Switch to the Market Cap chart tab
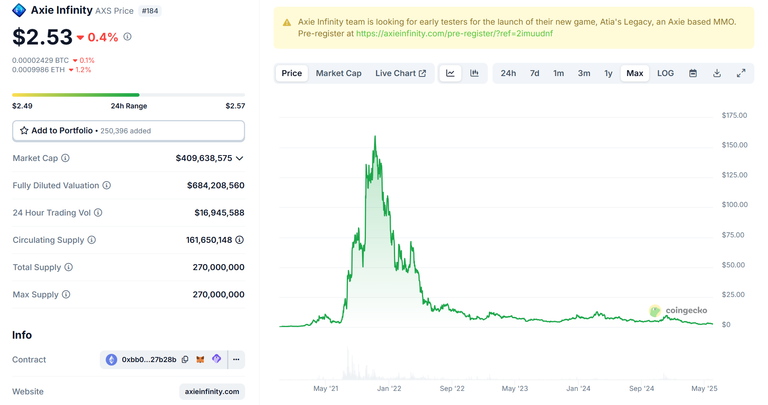This screenshot has width=768, height=405. [x=338, y=73]
